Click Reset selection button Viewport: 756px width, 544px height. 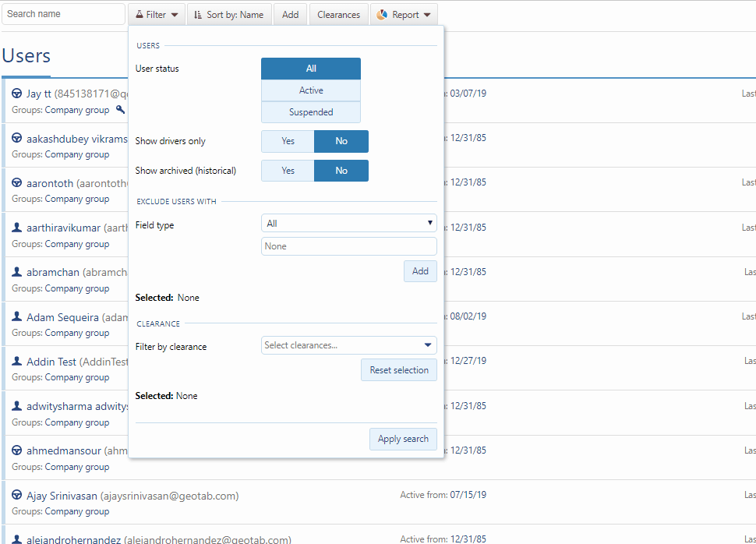(399, 370)
